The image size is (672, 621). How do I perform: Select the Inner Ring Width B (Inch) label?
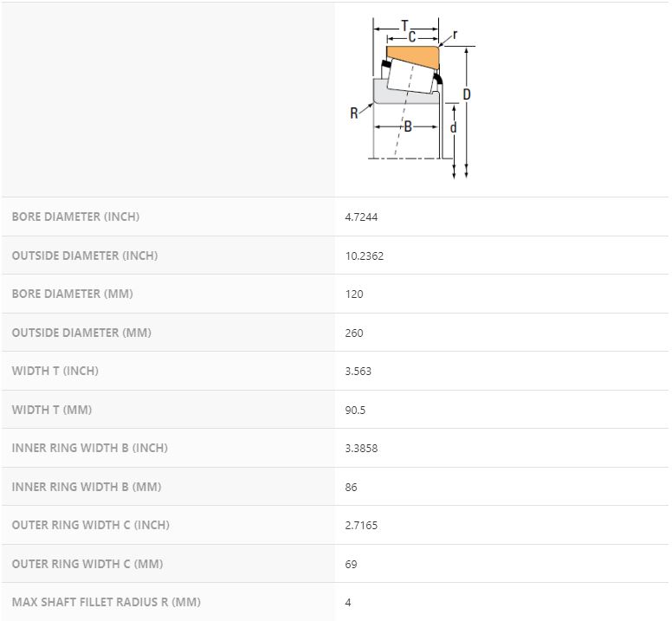90,448
